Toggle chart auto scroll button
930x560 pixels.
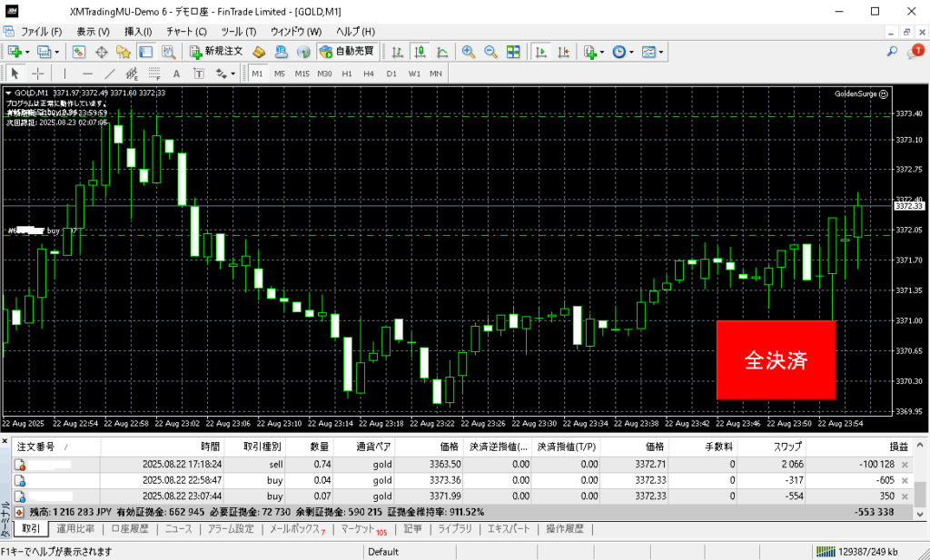tap(540, 52)
